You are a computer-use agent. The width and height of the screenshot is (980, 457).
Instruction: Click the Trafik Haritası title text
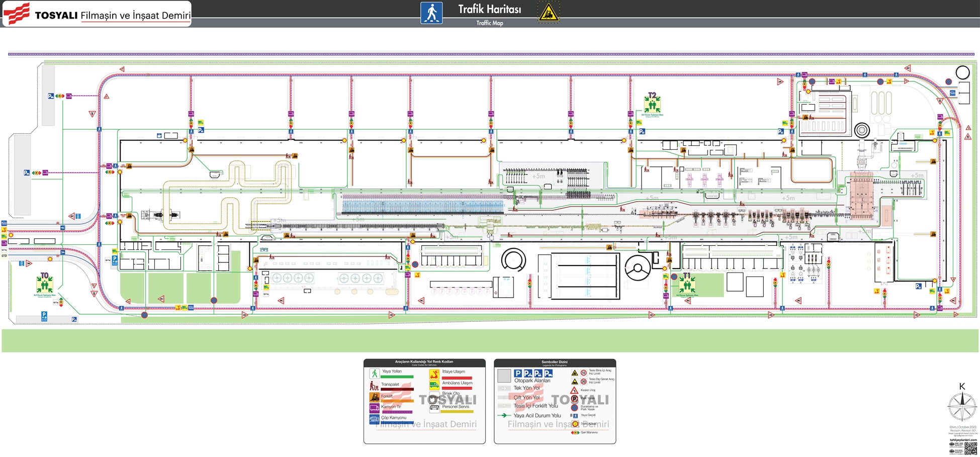(489, 9)
